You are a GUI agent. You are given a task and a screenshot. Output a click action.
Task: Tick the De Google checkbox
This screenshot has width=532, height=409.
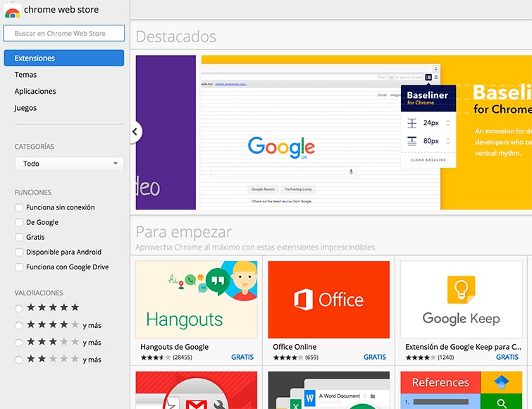click(19, 222)
